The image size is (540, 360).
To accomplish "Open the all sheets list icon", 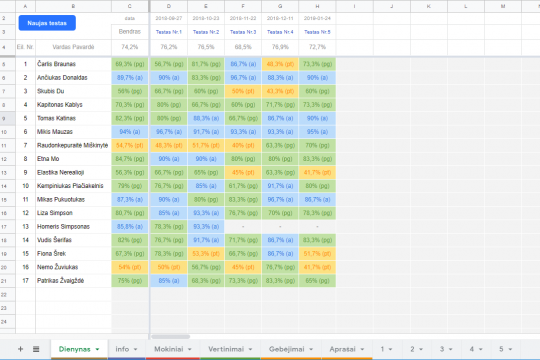I will pos(36,349).
